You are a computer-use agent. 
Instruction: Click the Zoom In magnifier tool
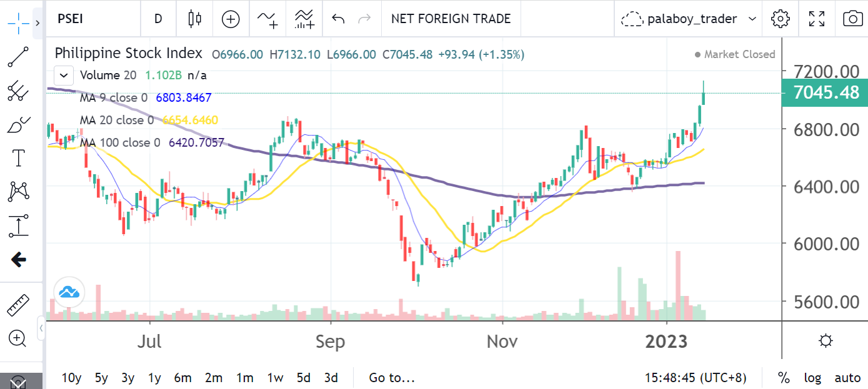pyautogui.click(x=17, y=339)
